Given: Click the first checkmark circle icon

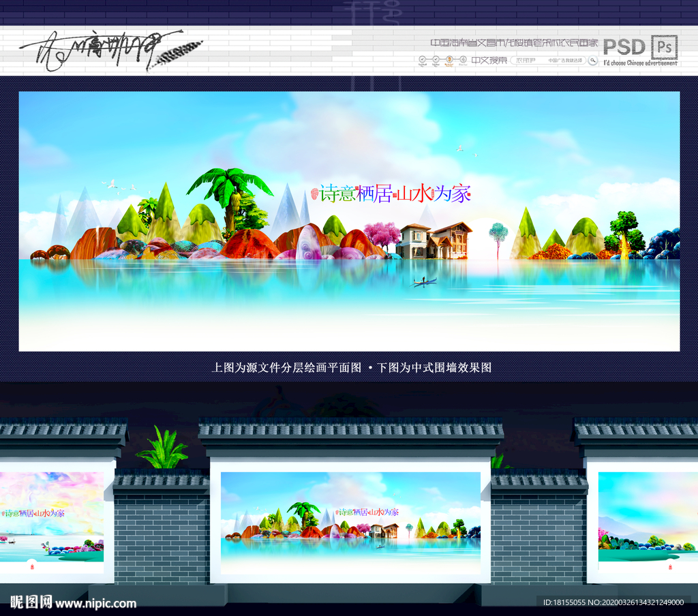Looking at the screenshot, I should pyautogui.click(x=423, y=60).
